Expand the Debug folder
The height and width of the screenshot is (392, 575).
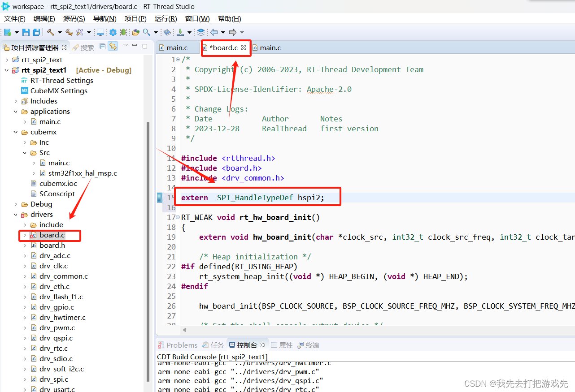click(x=16, y=204)
